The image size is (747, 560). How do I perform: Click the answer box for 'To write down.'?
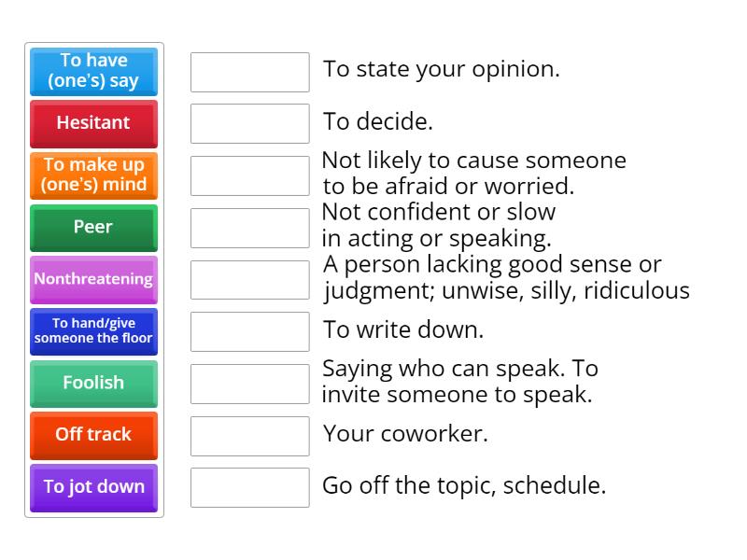[x=249, y=331]
